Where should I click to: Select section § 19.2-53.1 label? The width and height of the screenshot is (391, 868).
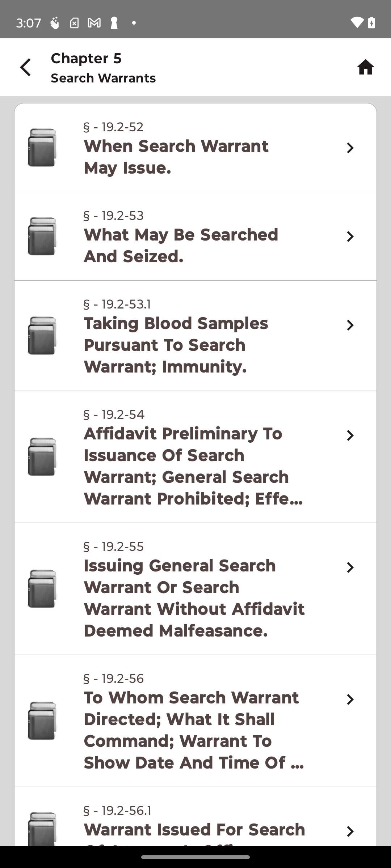click(x=117, y=304)
